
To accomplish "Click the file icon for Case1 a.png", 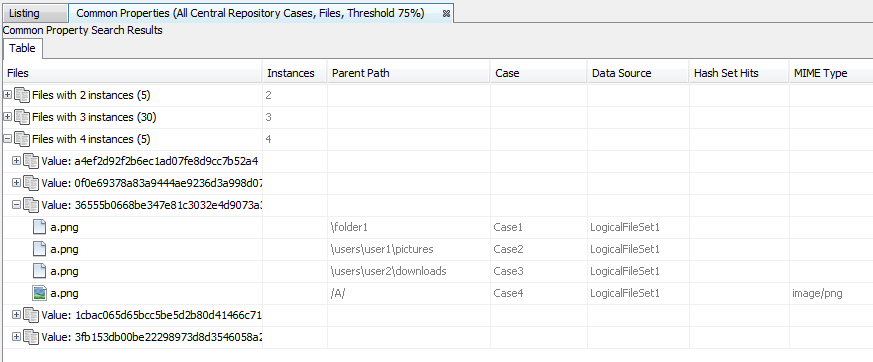I will [x=40, y=227].
